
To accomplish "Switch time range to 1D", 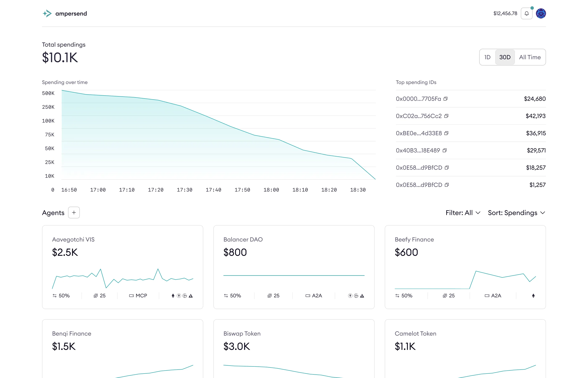I will pyautogui.click(x=487, y=57).
